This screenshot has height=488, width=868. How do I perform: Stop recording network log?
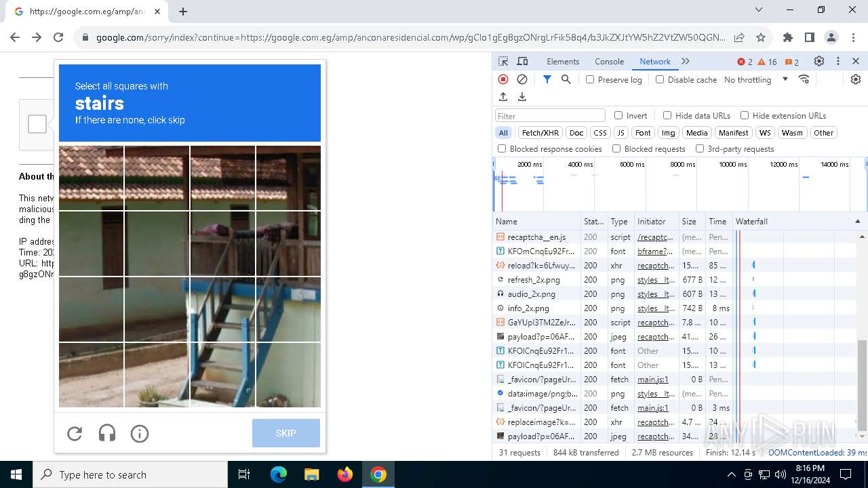(x=503, y=79)
